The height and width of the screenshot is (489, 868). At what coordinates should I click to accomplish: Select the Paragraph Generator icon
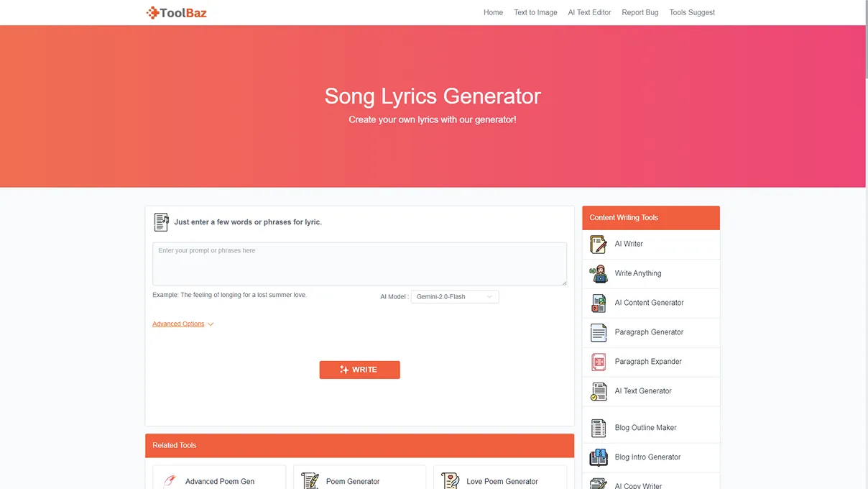coord(598,332)
